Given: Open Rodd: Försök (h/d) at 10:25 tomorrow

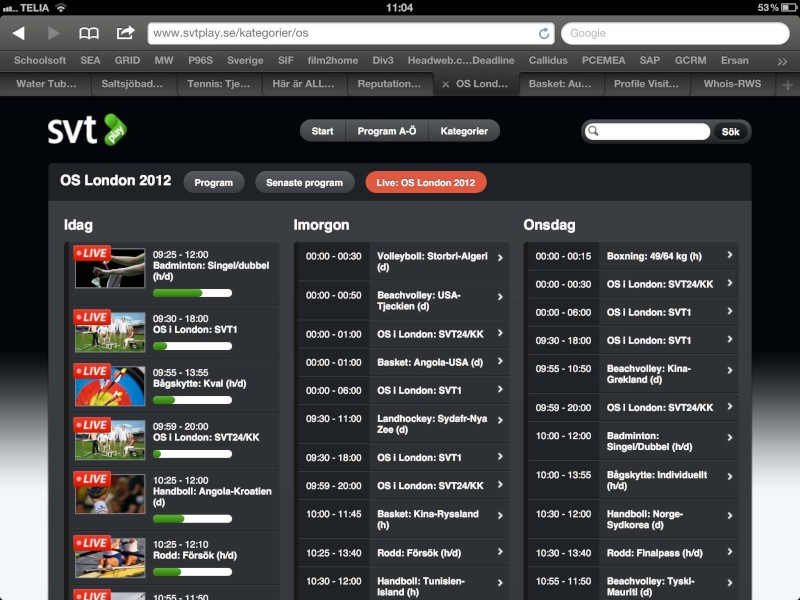Looking at the screenshot, I should [x=404, y=553].
